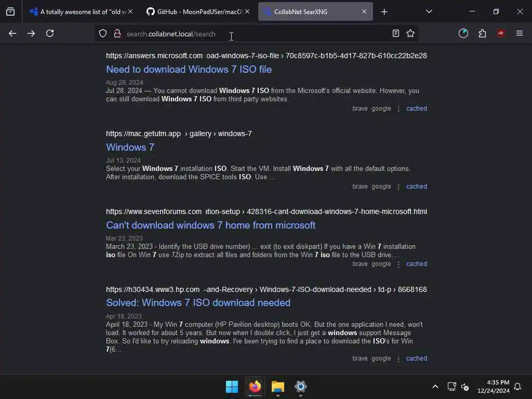This screenshot has height=399, width=532.
Task: Click answers.microsoft.com result URL
Action: click(x=267, y=56)
